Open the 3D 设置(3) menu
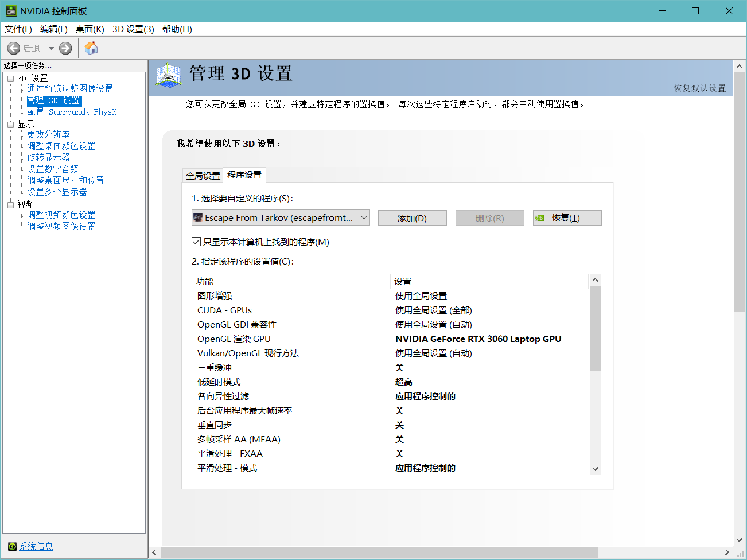 [133, 29]
